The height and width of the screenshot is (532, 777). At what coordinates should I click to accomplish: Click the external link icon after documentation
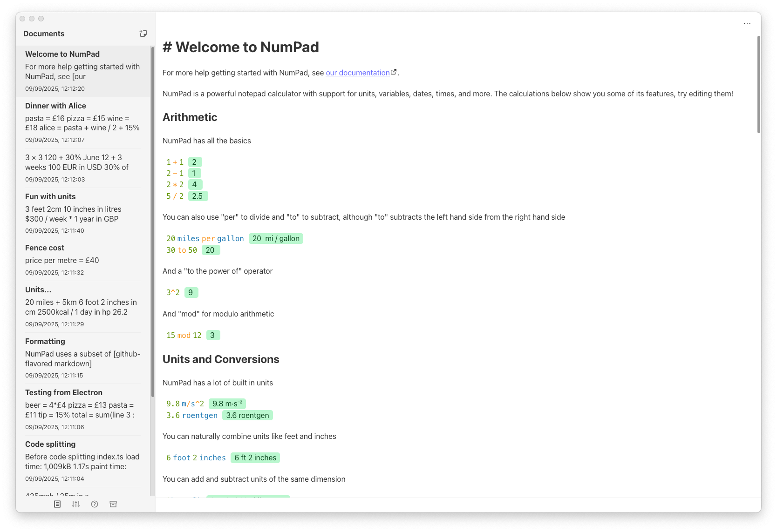394,72
